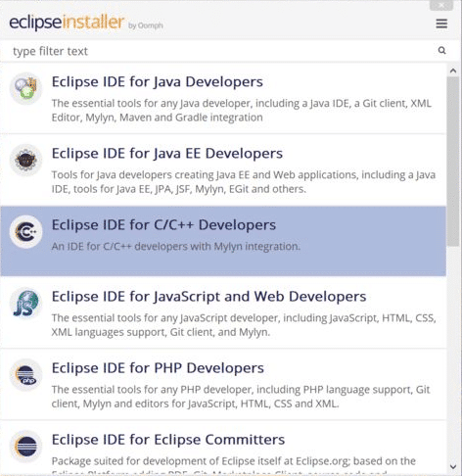462x476 pixels.
Task: Select Eclipse IDE for PHP Developers title
Action: click(x=158, y=368)
